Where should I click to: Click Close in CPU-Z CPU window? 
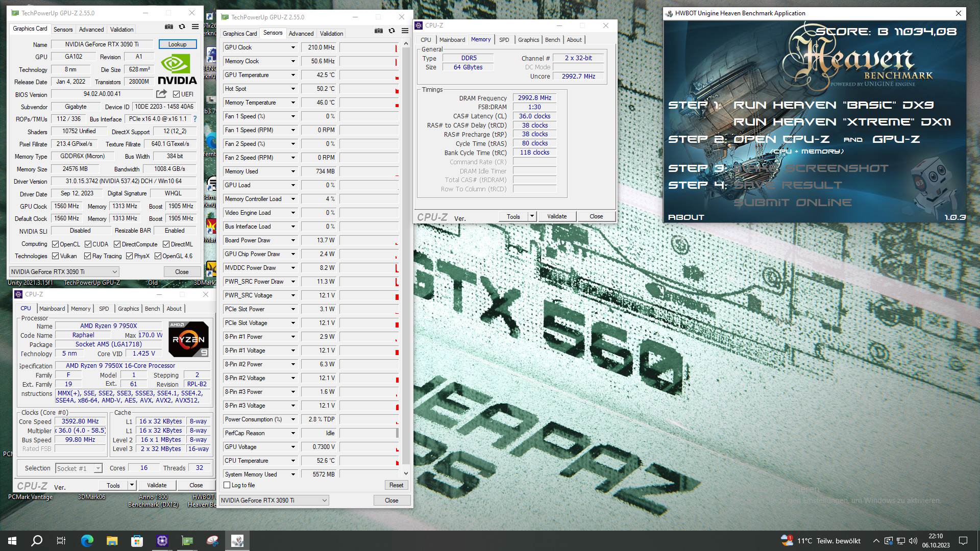pyautogui.click(x=196, y=485)
